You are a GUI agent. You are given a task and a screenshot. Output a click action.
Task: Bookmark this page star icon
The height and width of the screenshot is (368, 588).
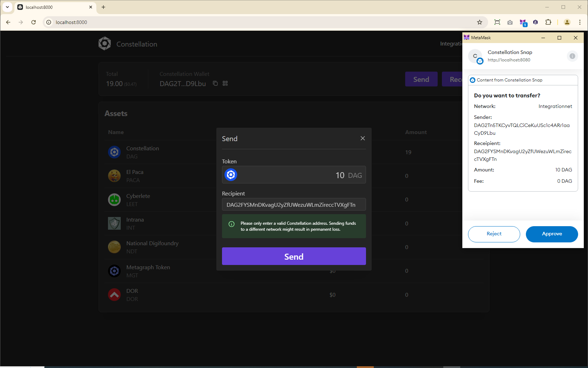[479, 22]
